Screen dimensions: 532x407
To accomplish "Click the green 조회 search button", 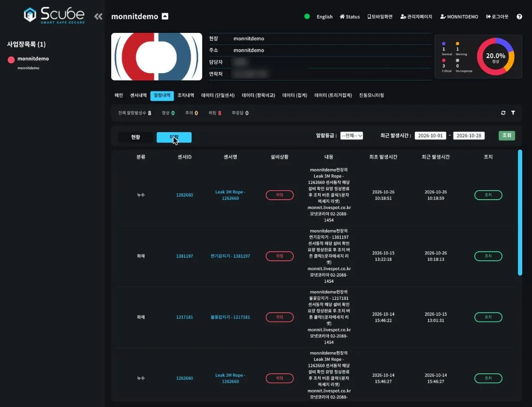I will tap(507, 135).
